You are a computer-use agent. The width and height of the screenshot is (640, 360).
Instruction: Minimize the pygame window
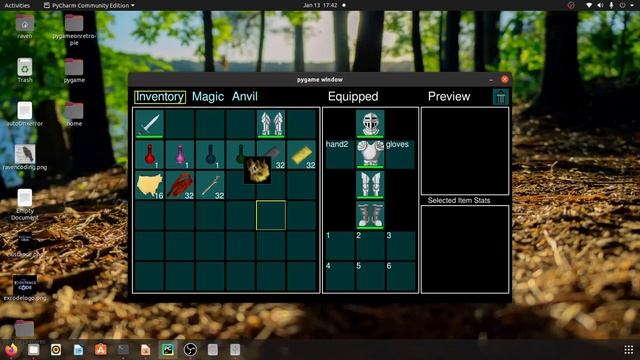click(491, 80)
